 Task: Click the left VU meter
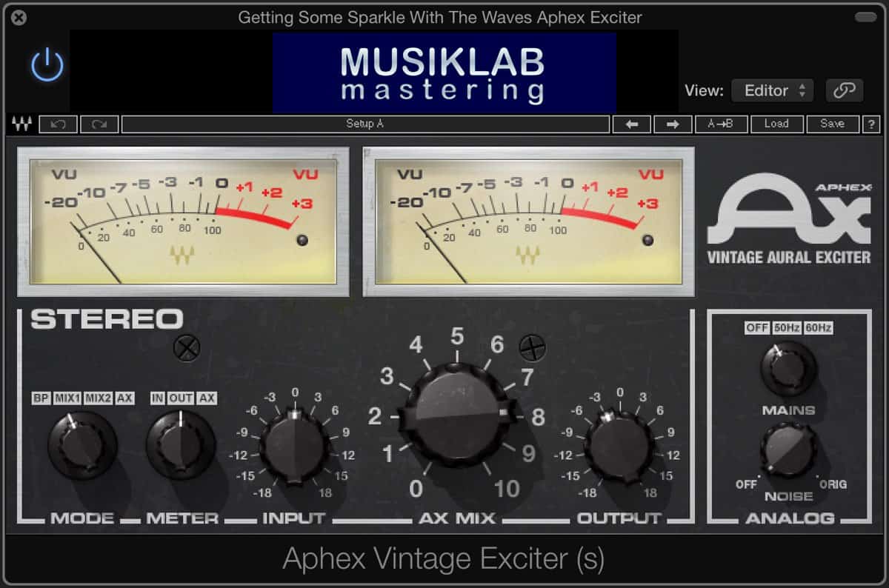point(182,221)
